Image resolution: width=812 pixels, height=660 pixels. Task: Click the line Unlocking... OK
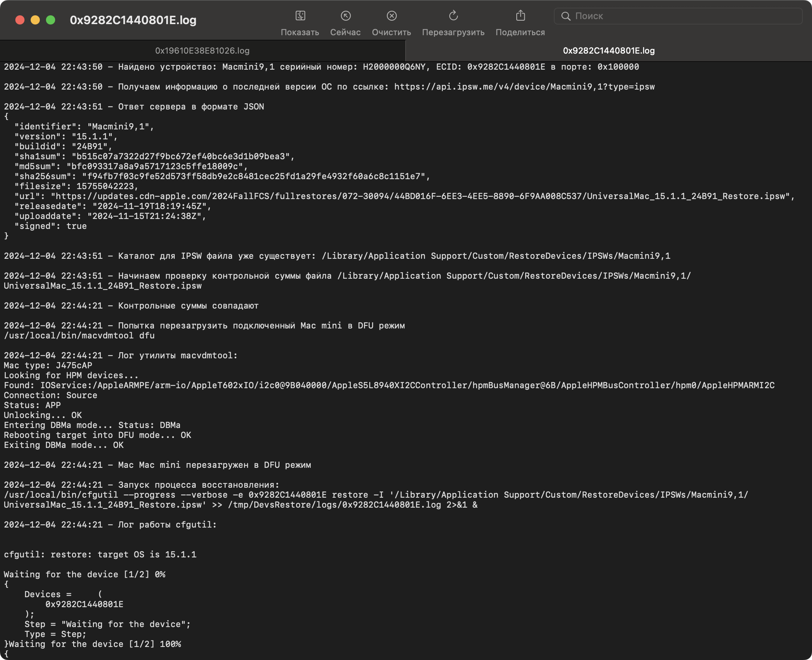coord(43,415)
